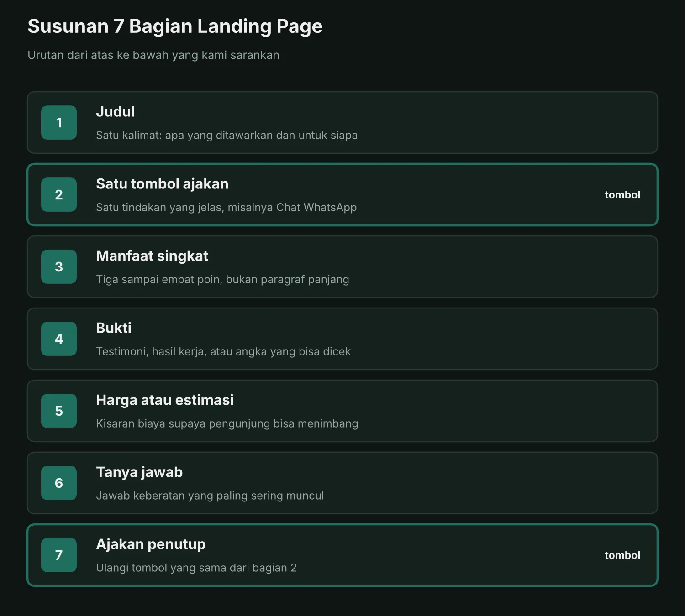Select the text "Testimoni, hasil kerja, atau angka yang bisa dicek"
The image size is (685, 616).
coord(223,352)
